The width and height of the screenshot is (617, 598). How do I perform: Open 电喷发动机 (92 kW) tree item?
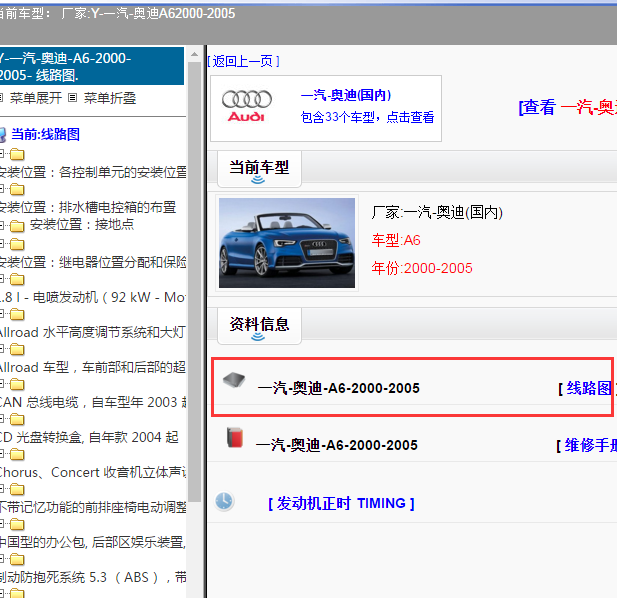point(93,297)
